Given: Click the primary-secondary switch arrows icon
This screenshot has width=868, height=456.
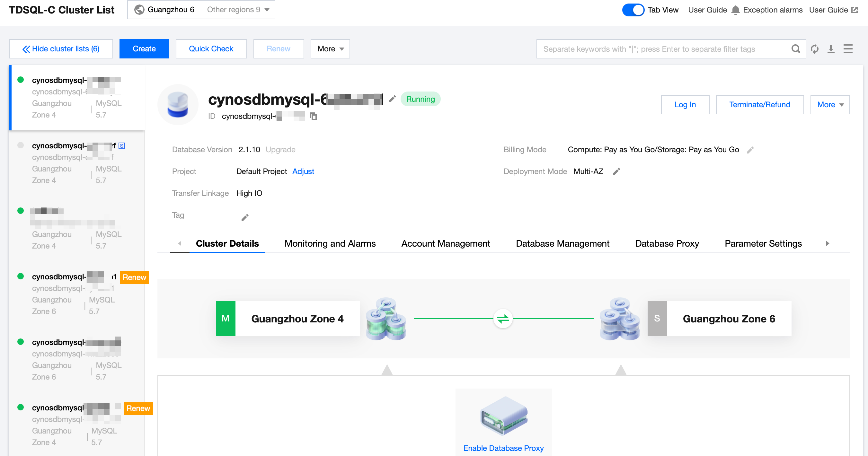Looking at the screenshot, I should click(x=503, y=319).
